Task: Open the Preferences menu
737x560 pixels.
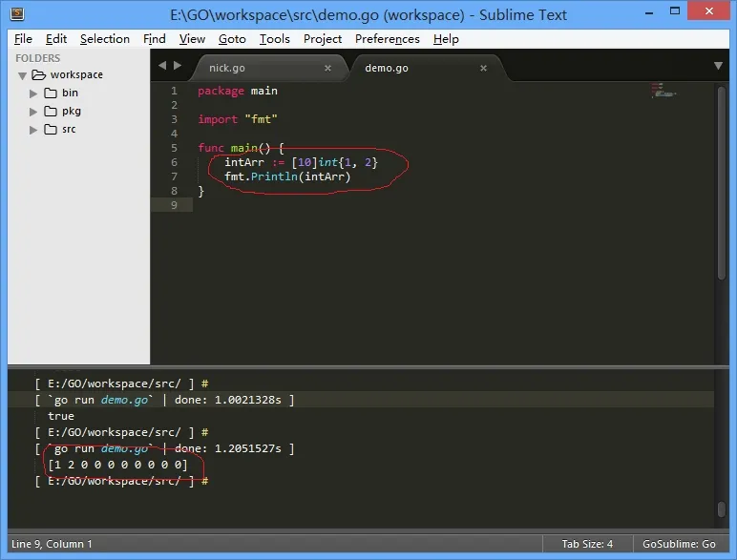Action: (x=388, y=39)
